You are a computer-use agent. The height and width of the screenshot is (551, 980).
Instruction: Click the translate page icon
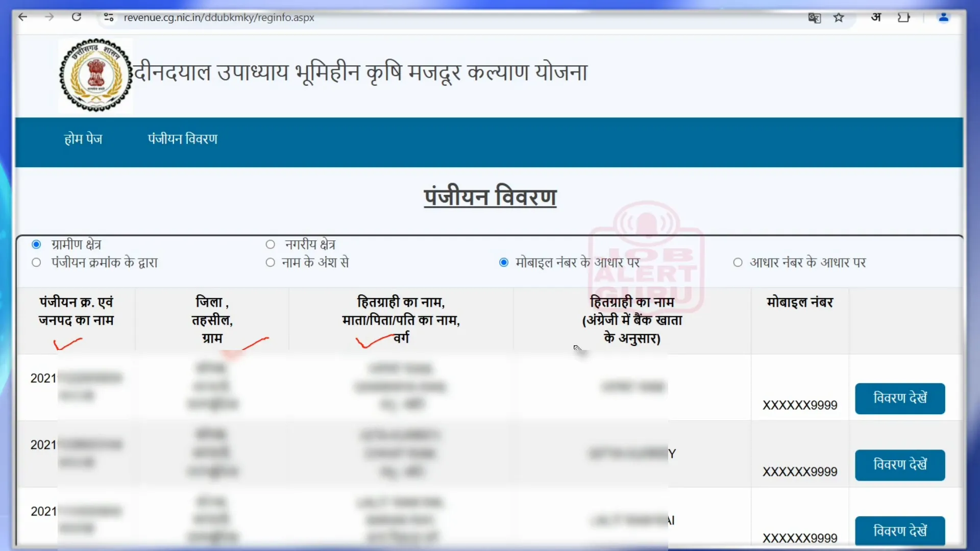click(x=815, y=18)
